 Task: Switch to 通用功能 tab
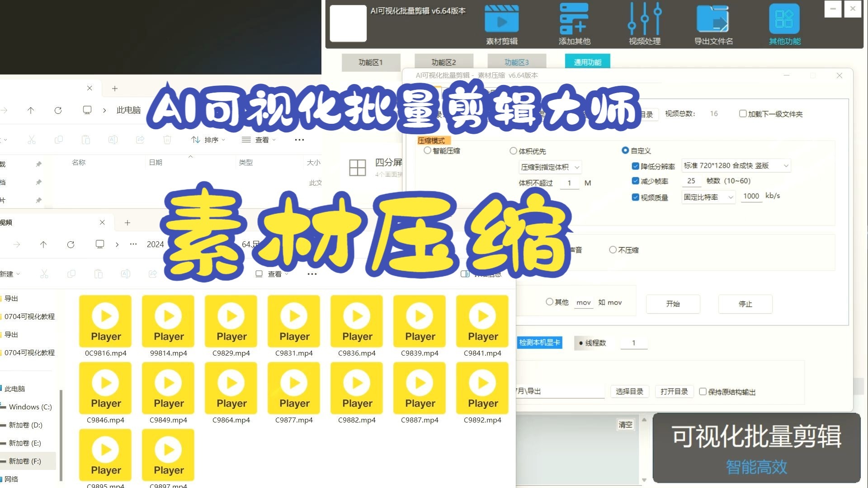pos(588,61)
